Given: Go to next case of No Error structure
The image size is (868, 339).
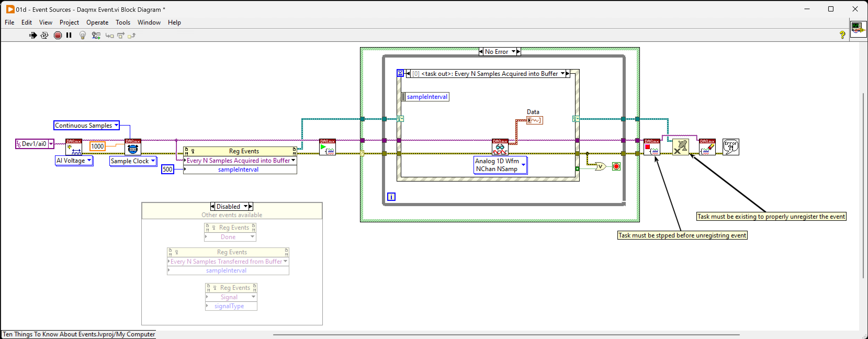Looking at the screenshot, I should click(518, 52).
